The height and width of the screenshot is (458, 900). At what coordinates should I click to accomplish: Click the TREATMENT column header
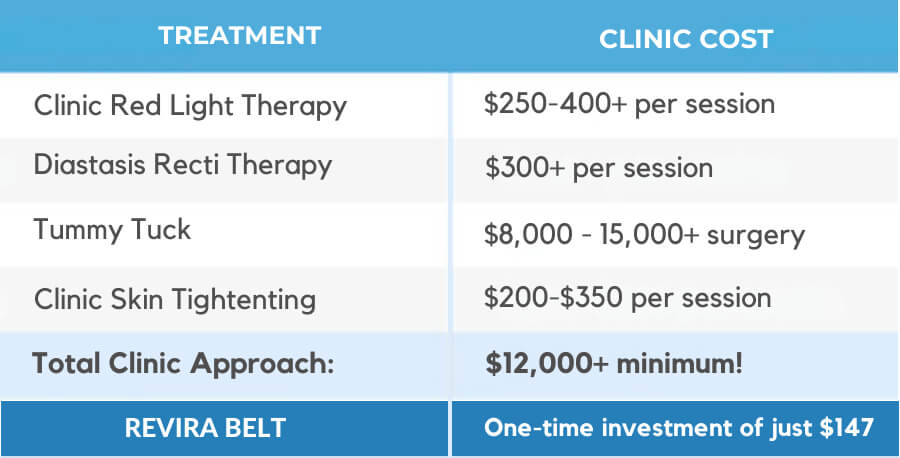[x=238, y=36]
